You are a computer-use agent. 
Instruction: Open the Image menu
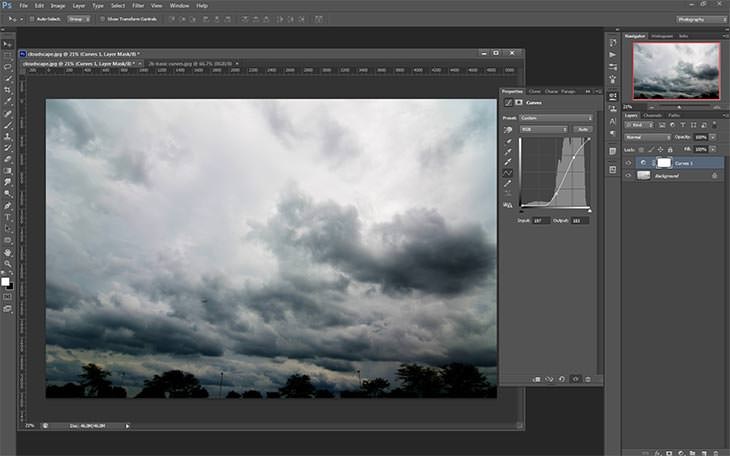58,6
